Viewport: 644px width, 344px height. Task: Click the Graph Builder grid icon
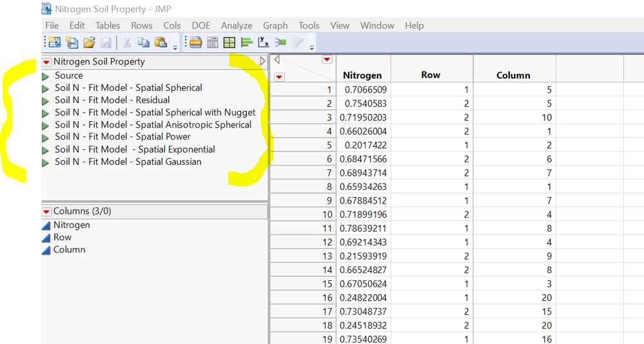[229, 43]
